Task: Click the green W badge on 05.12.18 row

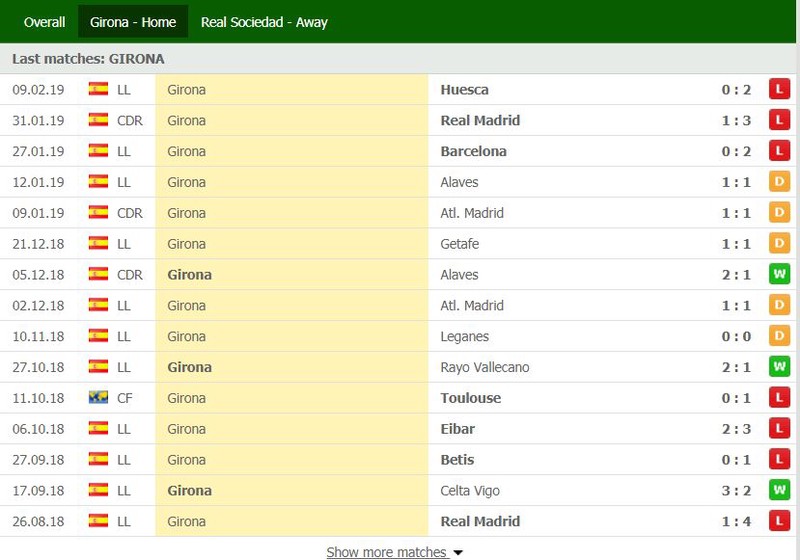Action: pyautogui.click(x=779, y=274)
